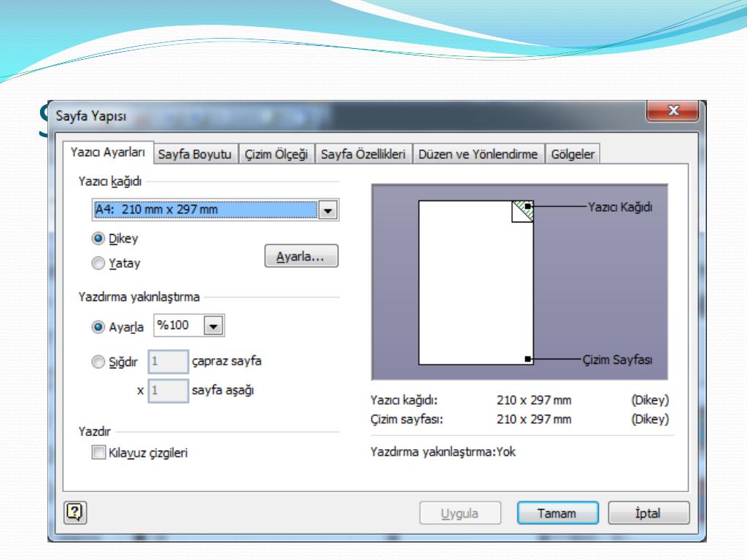
Task: Click the Yazıcı Kağıdı preview label
Action: [620, 207]
